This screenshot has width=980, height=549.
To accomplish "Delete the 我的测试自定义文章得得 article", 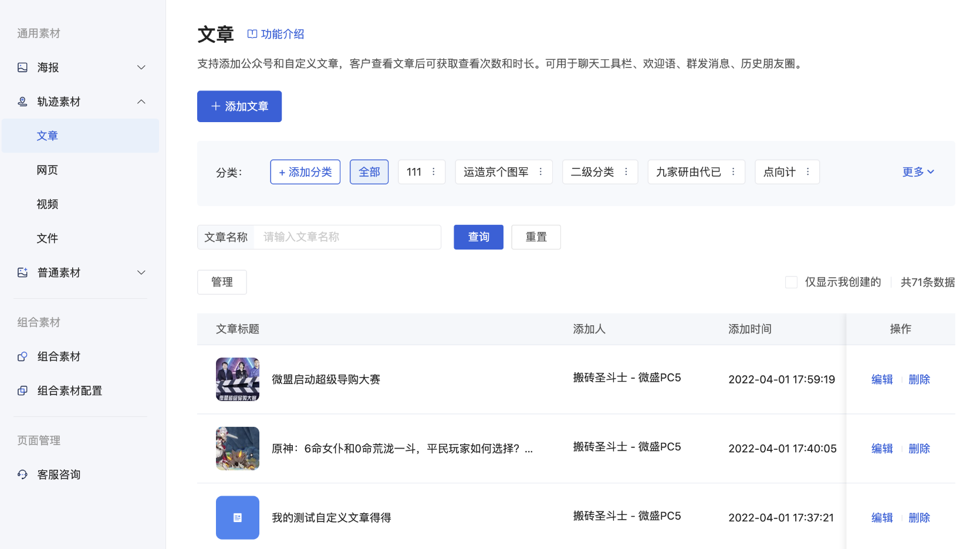I will pyautogui.click(x=919, y=518).
